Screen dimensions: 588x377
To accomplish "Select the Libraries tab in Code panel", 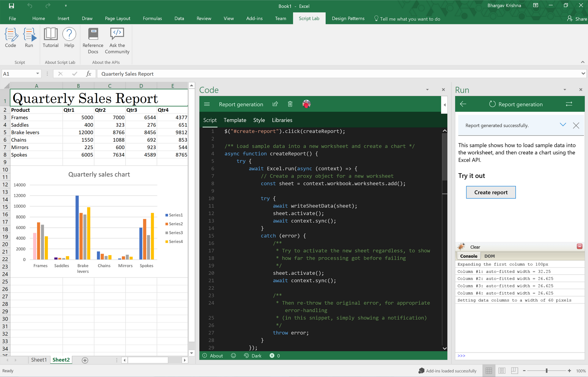I will point(282,120).
